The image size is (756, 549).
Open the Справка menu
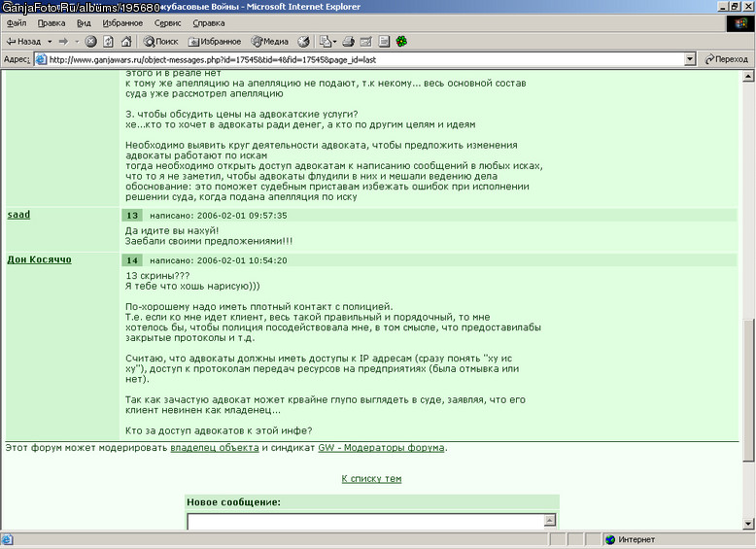coord(208,23)
